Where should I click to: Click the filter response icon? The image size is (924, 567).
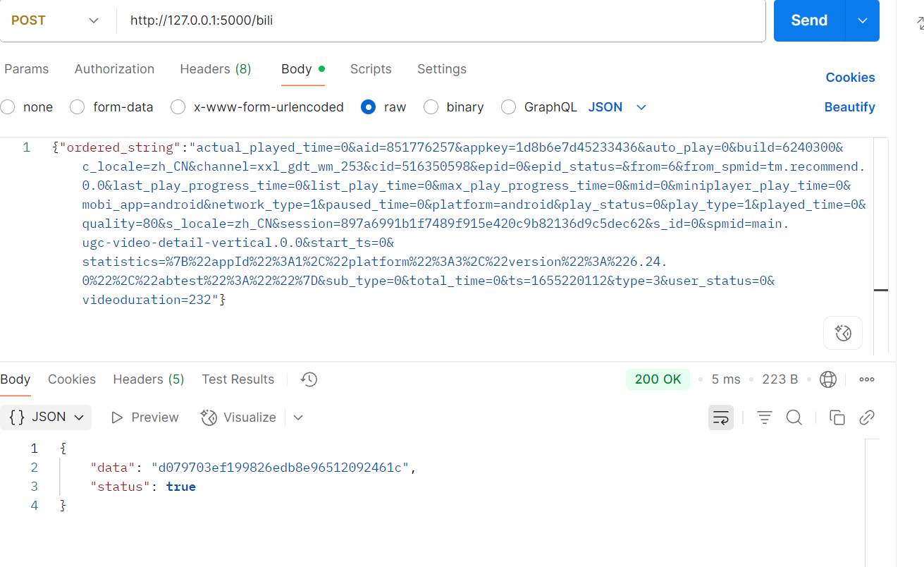click(x=765, y=417)
